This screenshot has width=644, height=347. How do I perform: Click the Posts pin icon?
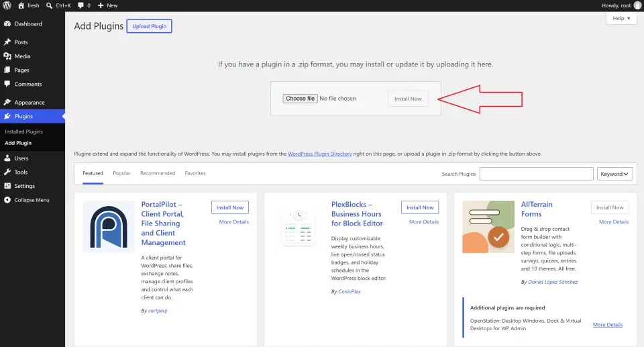[7, 42]
